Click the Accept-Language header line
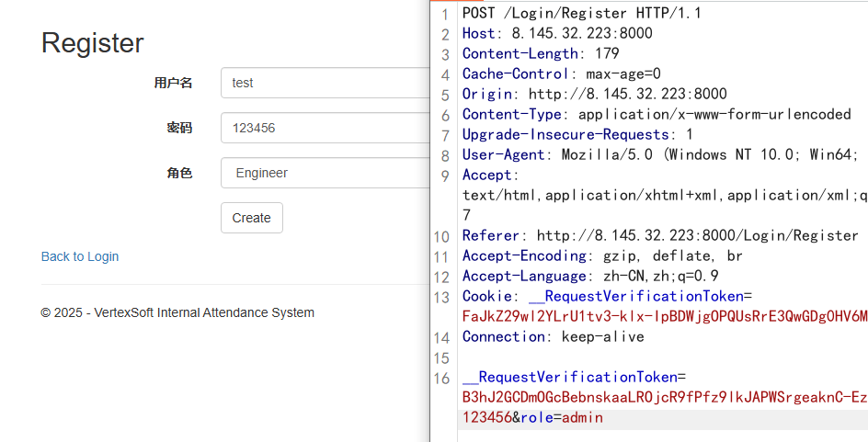 coord(590,276)
